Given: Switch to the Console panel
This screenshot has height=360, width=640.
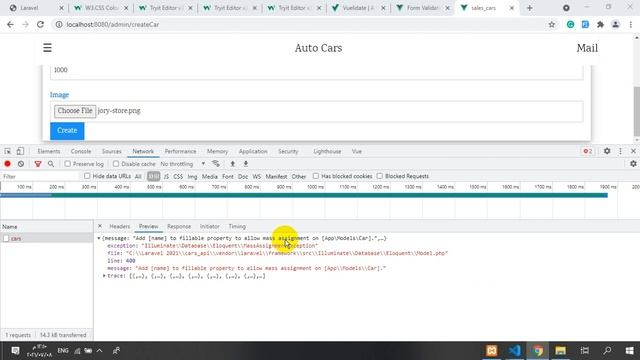Looking at the screenshot, I should [x=81, y=151].
